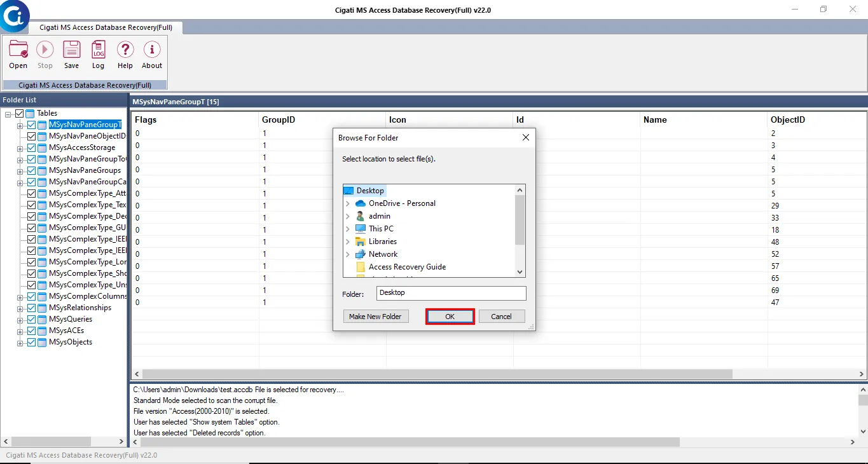Select Desktop in the folder tree

(370, 191)
